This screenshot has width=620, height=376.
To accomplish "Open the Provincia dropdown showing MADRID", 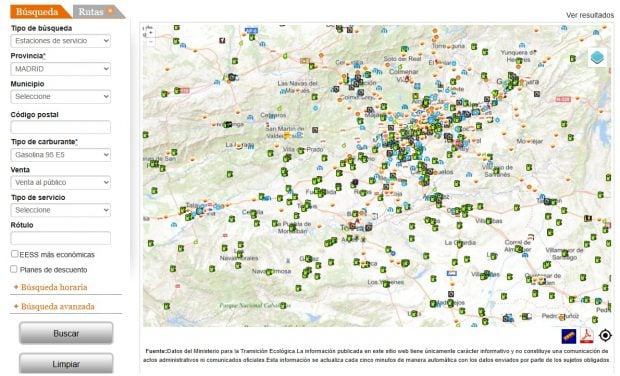I will [60, 69].
